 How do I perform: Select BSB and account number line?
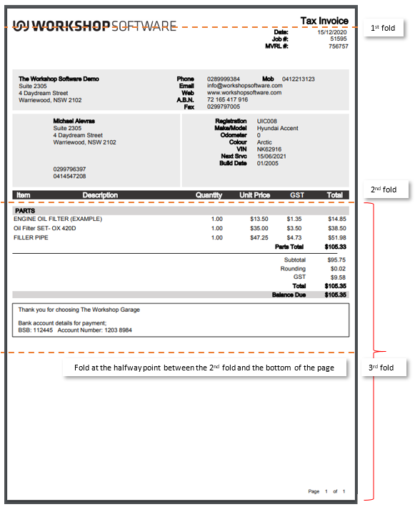point(75,330)
